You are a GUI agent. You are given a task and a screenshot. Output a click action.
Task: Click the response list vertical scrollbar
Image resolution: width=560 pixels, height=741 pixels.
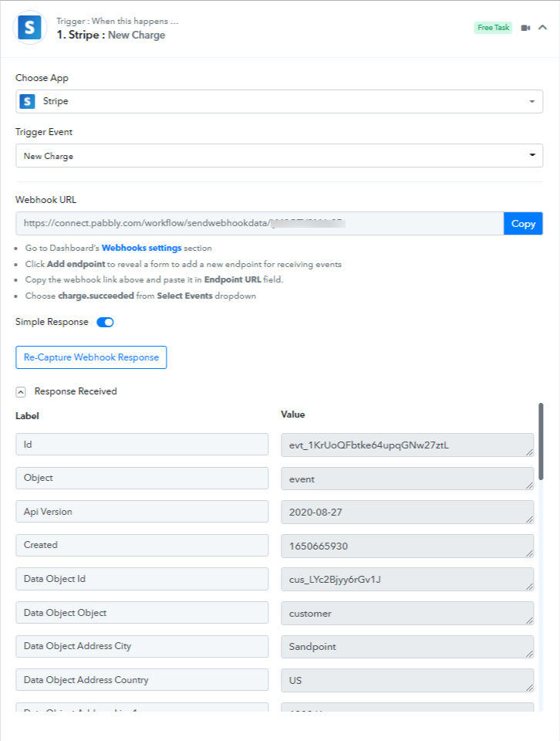pyautogui.click(x=541, y=442)
